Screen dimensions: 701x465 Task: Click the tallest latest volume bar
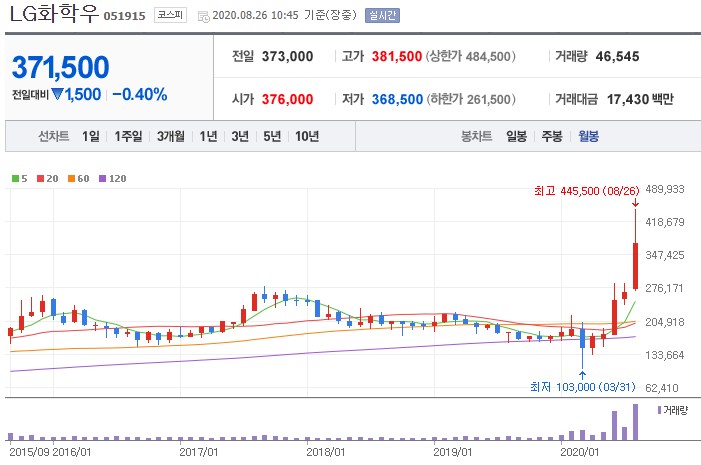tap(635, 422)
